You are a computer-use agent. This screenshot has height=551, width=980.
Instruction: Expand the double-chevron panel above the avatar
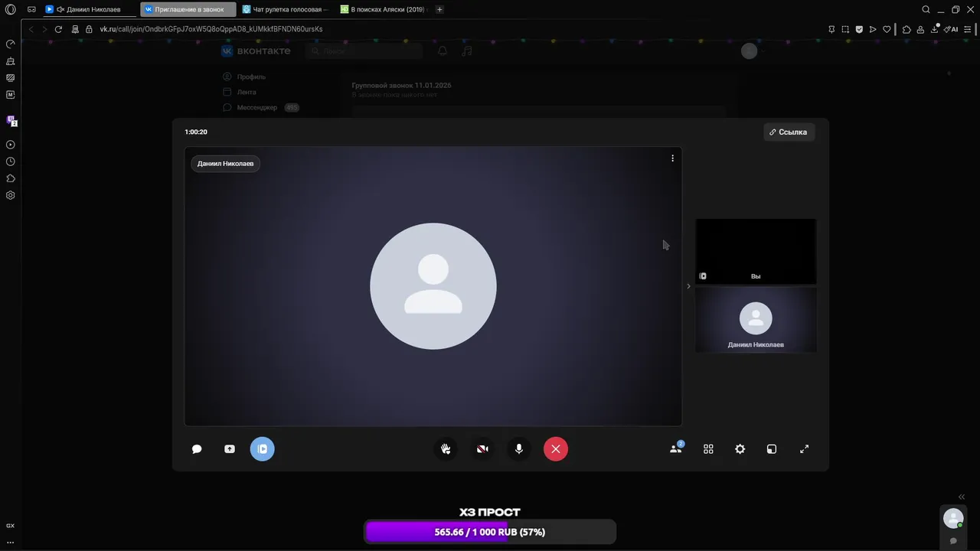point(962,497)
